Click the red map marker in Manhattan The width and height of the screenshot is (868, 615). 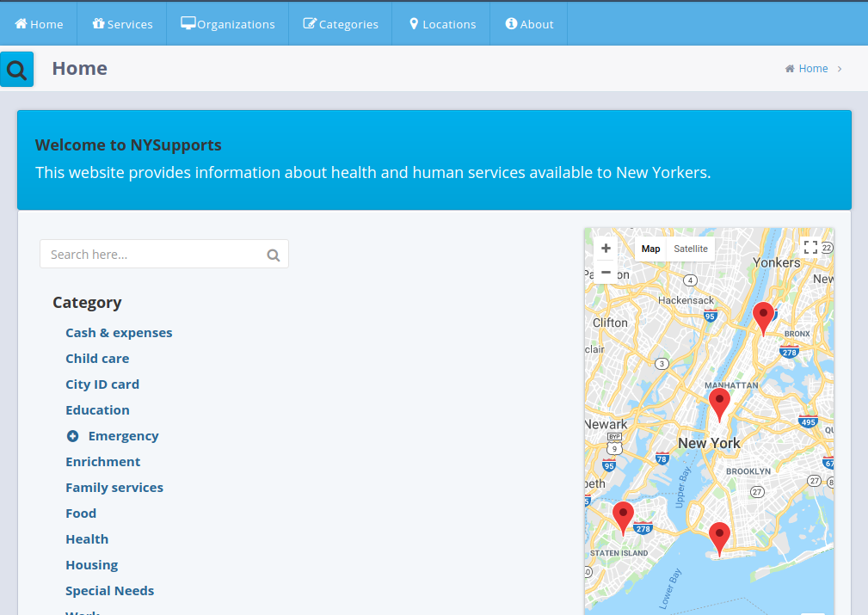click(719, 404)
